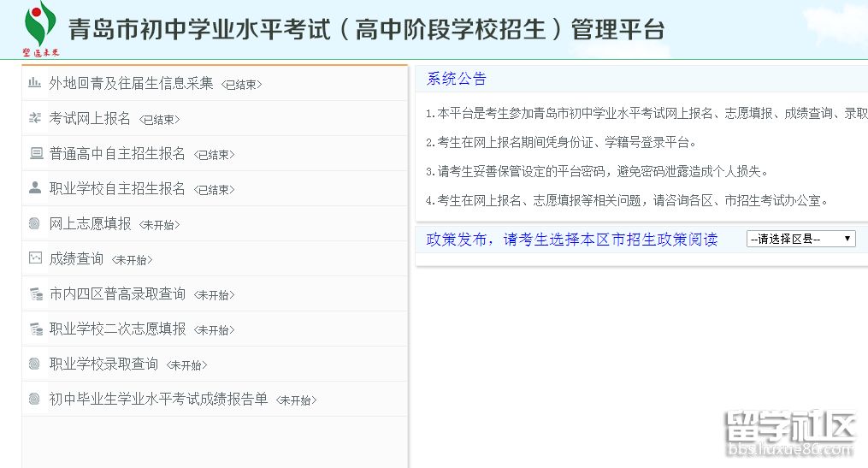
Task: Click the 系统公告 announcement heading
Action: tap(457, 79)
